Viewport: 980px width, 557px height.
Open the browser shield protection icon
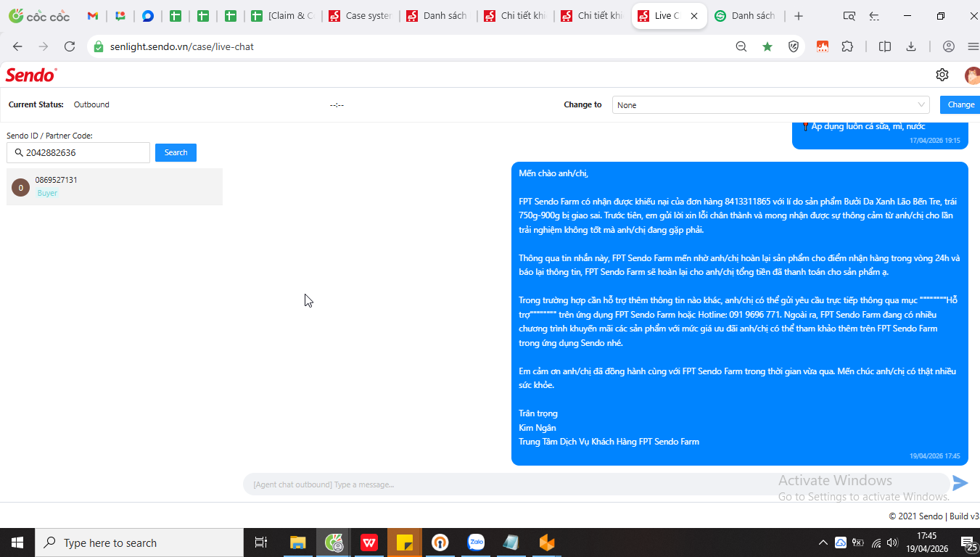coord(794,46)
